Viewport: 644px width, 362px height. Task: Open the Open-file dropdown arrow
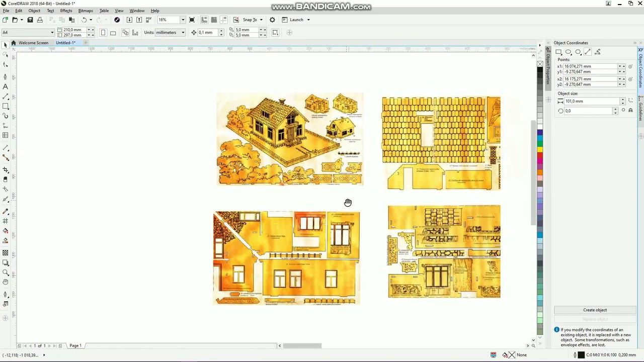[x=21, y=20]
